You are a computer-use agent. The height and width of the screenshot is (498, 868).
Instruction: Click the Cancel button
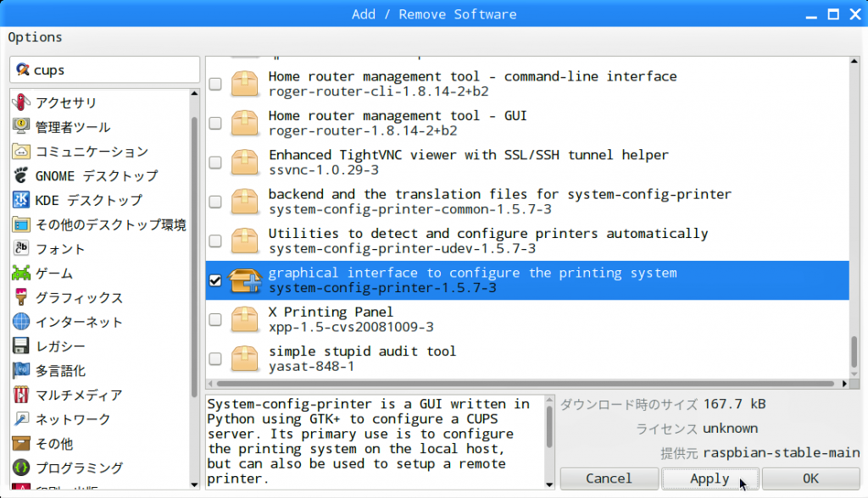[x=609, y=479]
